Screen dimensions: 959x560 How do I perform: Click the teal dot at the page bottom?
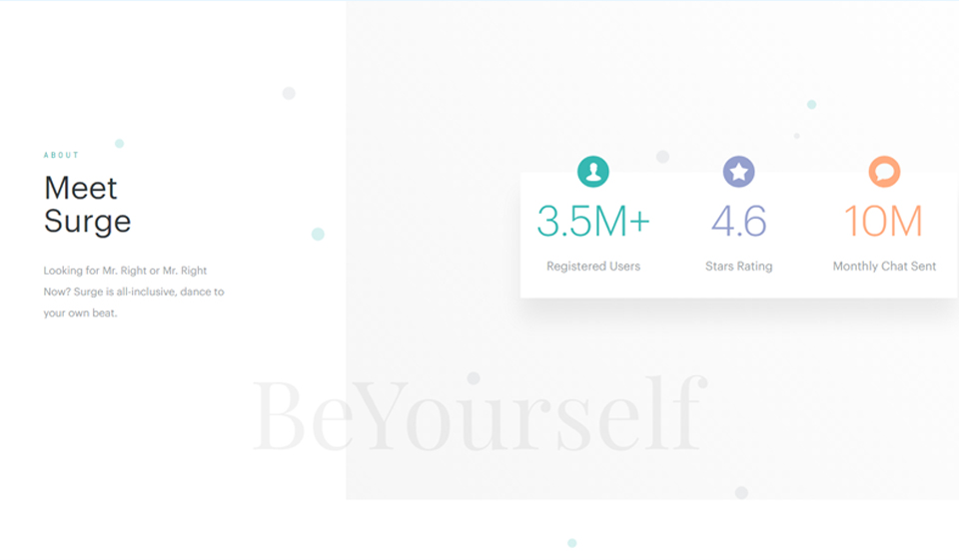[572, 543]
